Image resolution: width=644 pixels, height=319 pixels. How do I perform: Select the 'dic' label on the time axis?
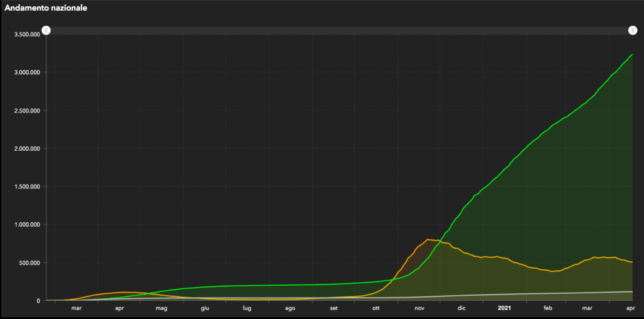pos(462,308)
